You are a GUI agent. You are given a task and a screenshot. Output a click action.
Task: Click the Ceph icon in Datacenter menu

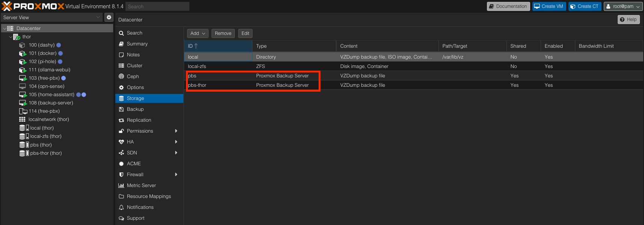[121, 77]
